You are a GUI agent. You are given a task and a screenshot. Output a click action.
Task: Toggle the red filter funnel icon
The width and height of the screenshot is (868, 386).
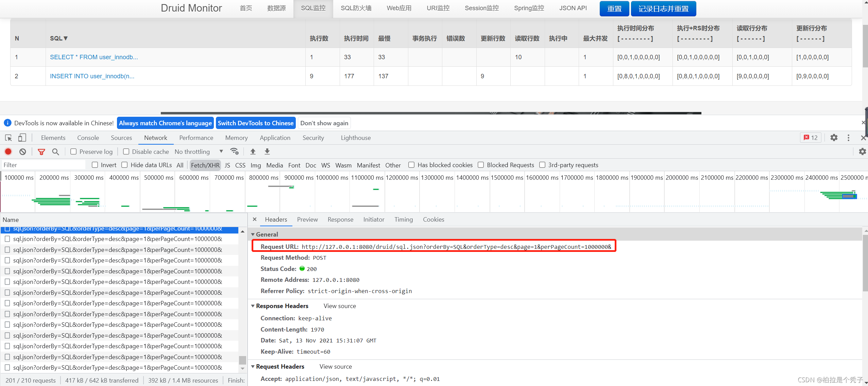point(41,152)
